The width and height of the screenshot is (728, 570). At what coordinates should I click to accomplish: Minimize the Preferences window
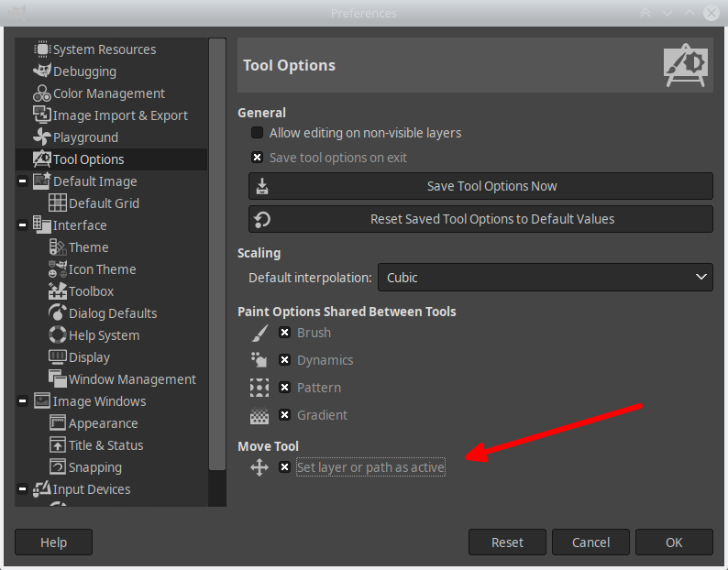pyautogui.click(x=667, y=13)
